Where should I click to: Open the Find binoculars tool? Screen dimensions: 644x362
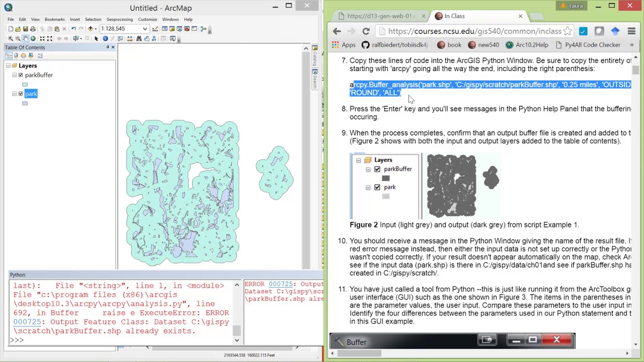[139, 39]
